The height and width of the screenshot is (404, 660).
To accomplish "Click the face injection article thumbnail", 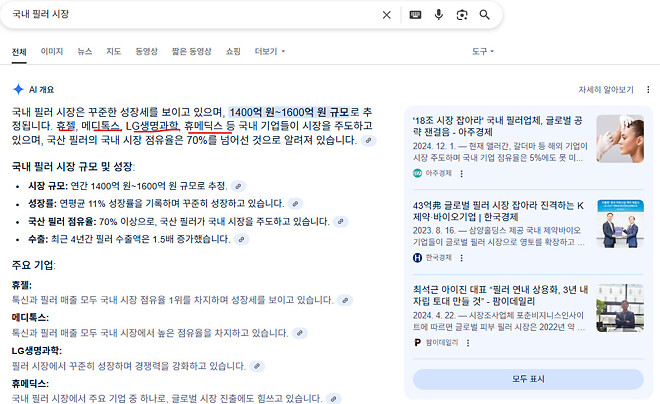I will (620, 139).
